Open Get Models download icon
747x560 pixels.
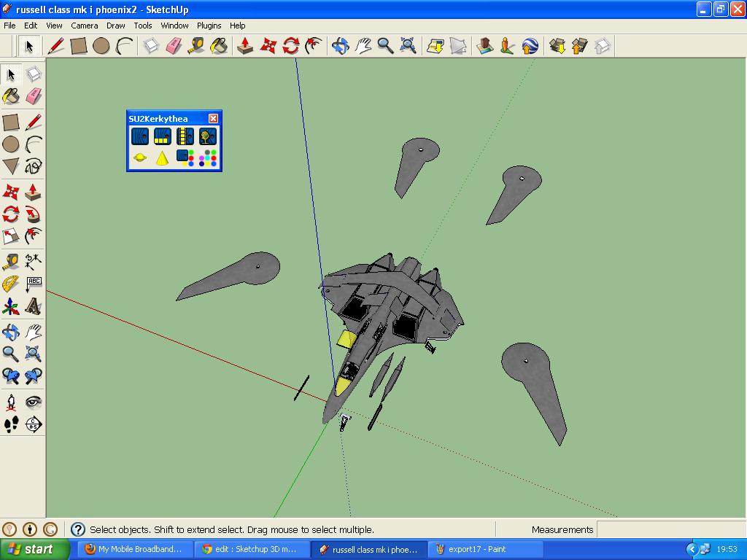pos(557,46)
